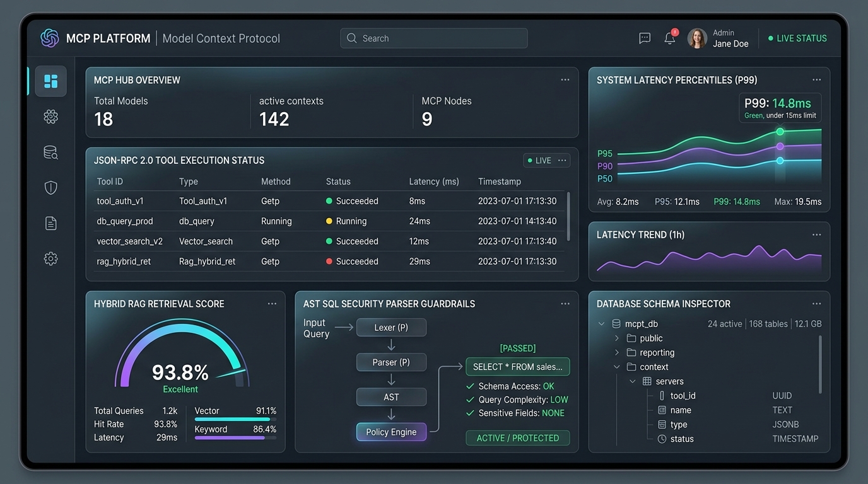This screenshot has height=484, width=868.
Task: Open the Latency Trend (1h) options menu
Action: tap(817, 235)
